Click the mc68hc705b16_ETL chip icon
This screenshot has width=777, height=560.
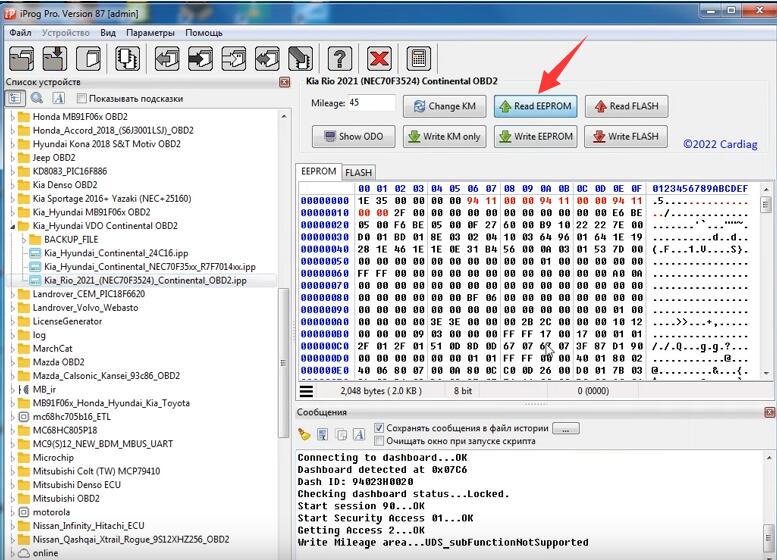tap(23, 417)
